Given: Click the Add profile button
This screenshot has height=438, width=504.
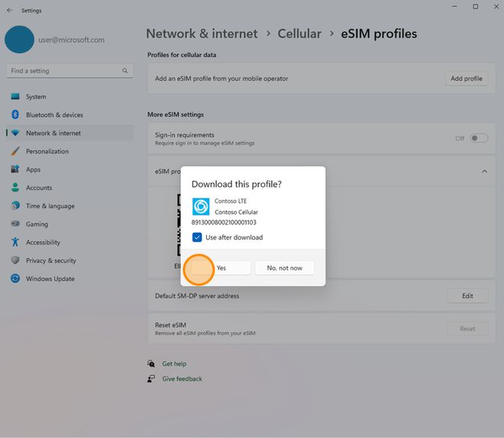Looking at the screenshot, I should pyautogui.click(x=466, y=79).
